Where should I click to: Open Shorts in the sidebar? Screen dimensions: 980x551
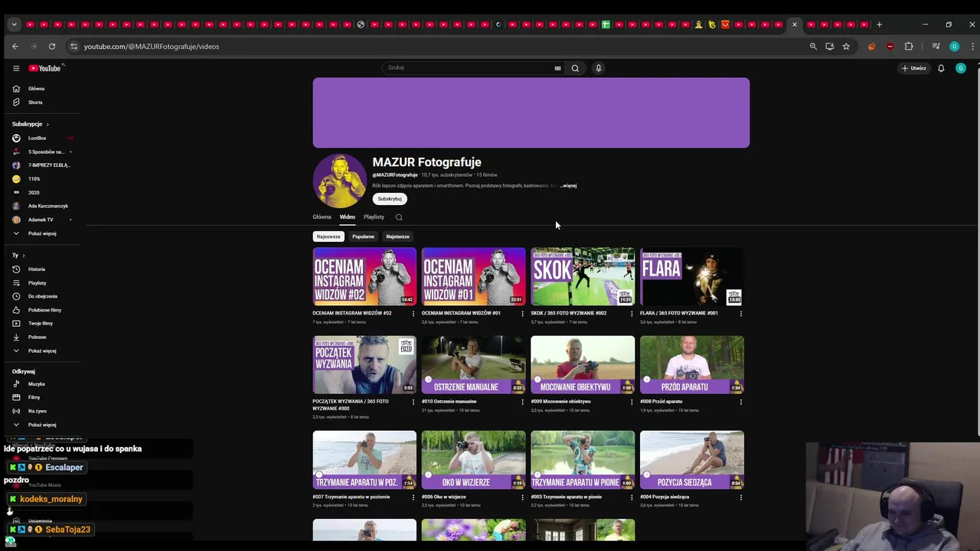[35, 103]
